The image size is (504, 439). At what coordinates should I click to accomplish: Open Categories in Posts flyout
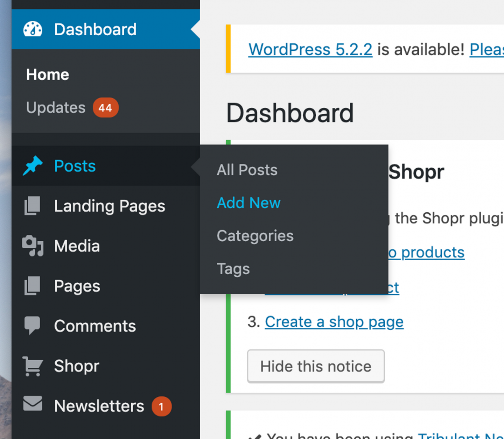click(255, 236)
